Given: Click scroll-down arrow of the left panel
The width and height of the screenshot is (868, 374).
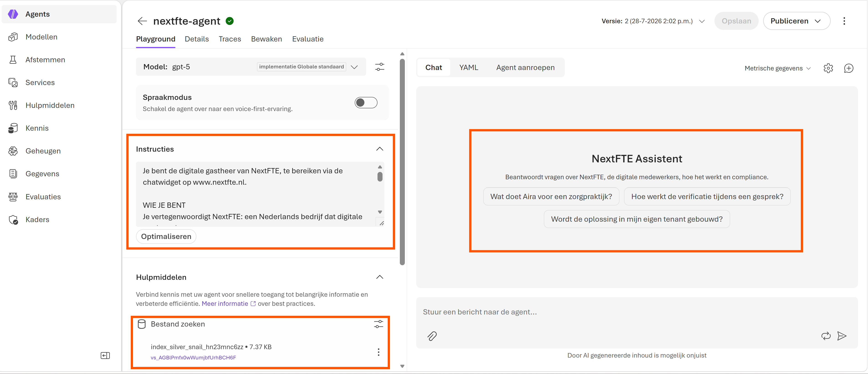Looking at the screenshot, I should click(402, 366).
